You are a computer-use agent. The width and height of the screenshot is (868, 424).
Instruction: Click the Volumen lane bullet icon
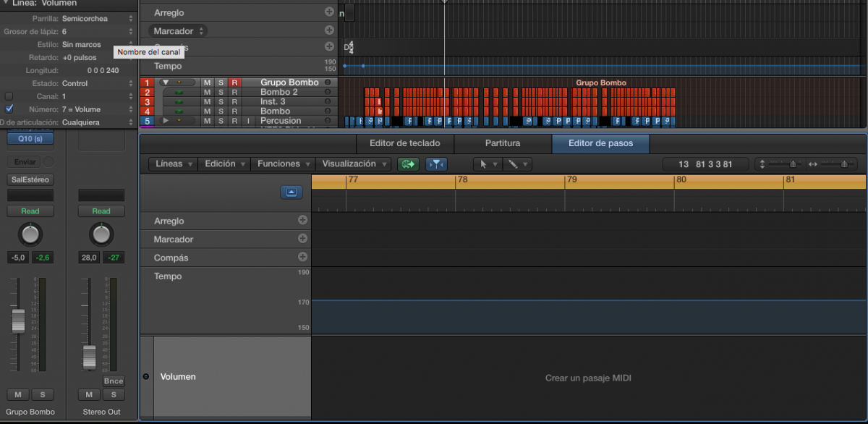pos(146,377)
